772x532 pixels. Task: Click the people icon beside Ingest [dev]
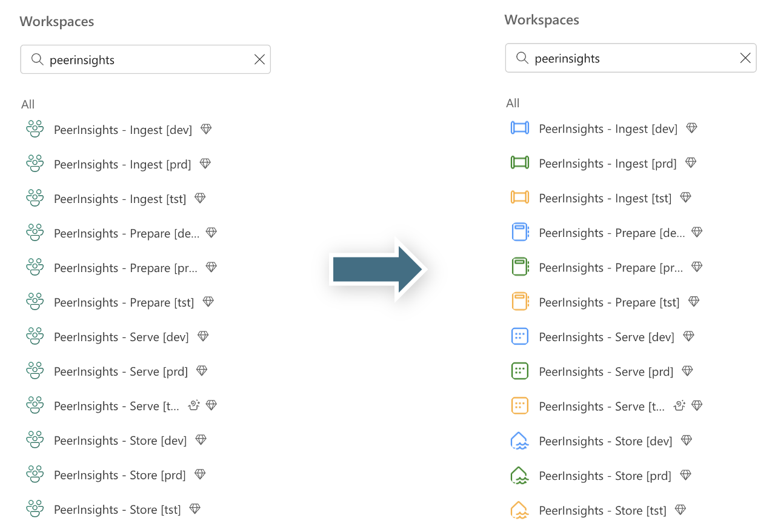click(x=35, y=129)
